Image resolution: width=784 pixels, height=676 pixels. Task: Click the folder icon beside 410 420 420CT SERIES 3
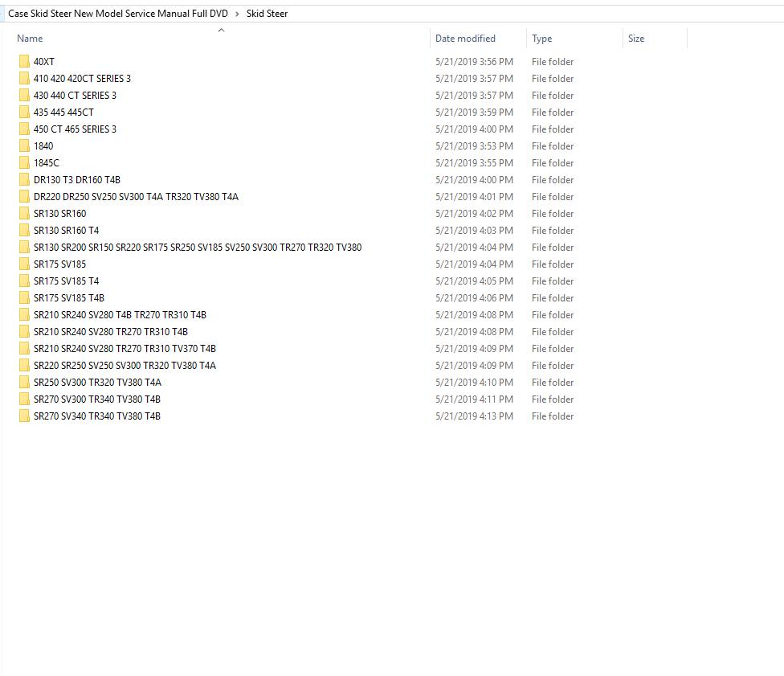click(24, 79)
